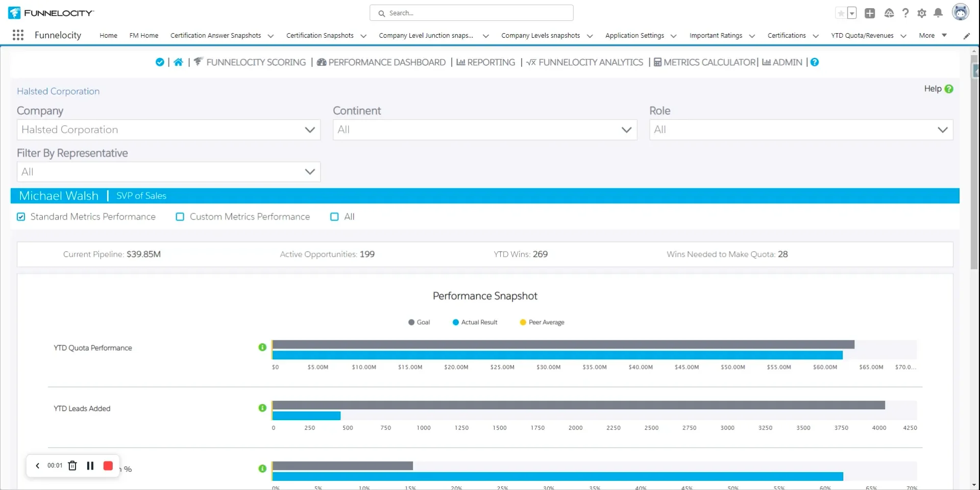
Task: Click the blue home icon in Funnelocity menu
Action: point(178,62)
